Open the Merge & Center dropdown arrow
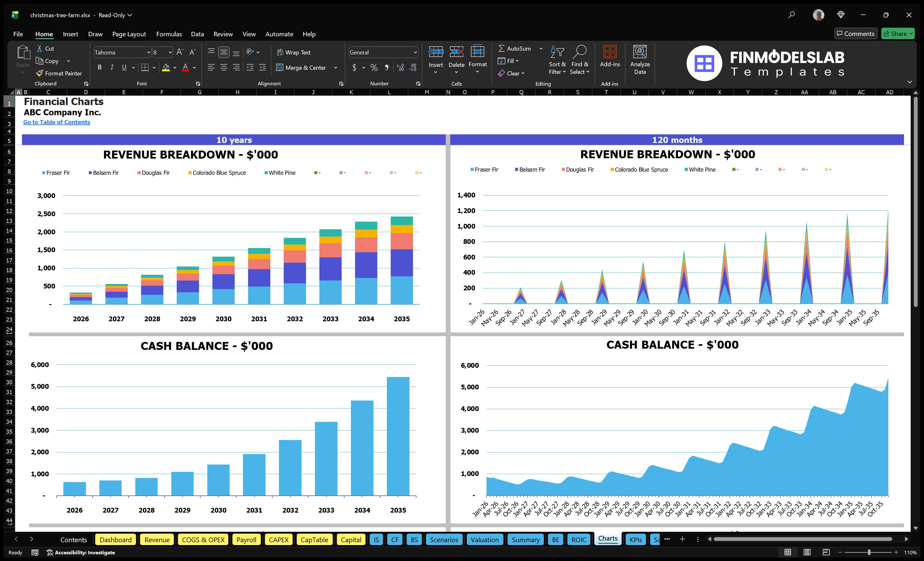This screenshot has width=924, height=561. 336,67
